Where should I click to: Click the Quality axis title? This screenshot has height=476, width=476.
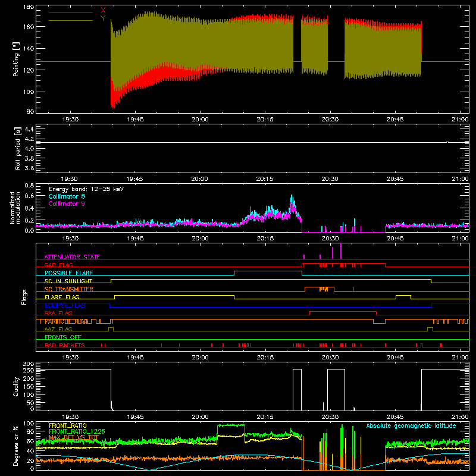point(16,386)
